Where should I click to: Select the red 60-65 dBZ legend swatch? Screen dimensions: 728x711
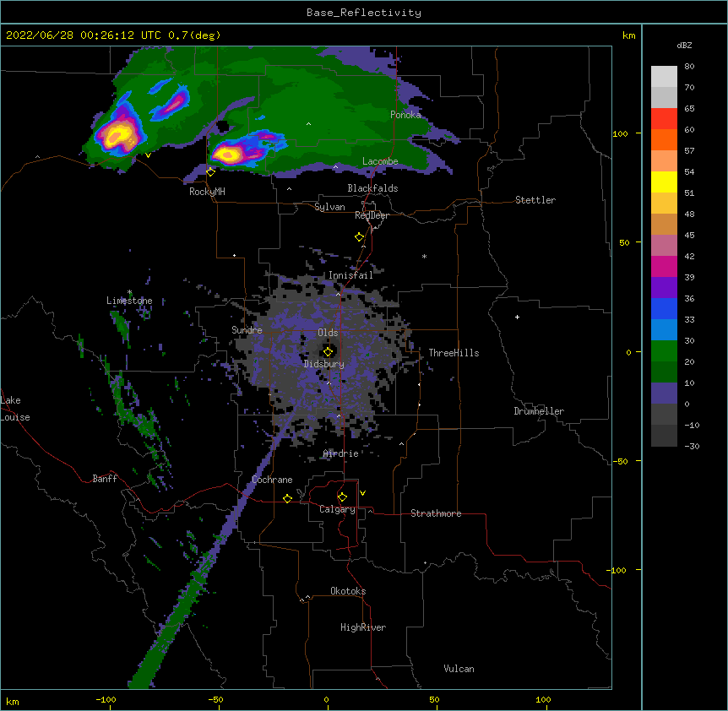[664, 118]
